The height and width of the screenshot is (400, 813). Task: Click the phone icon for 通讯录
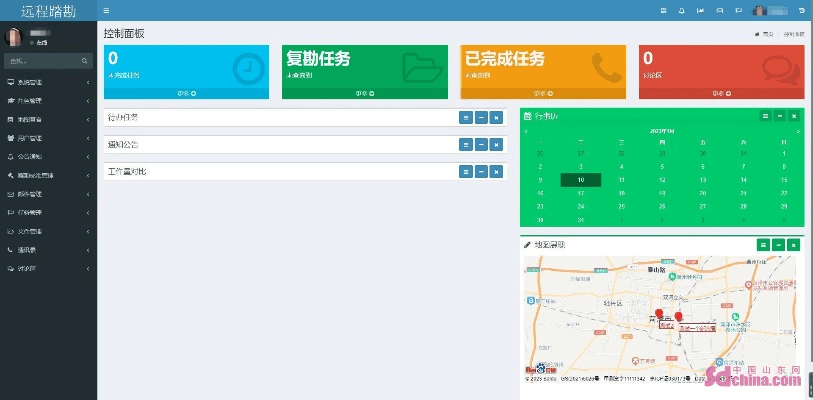click(10, 250)
